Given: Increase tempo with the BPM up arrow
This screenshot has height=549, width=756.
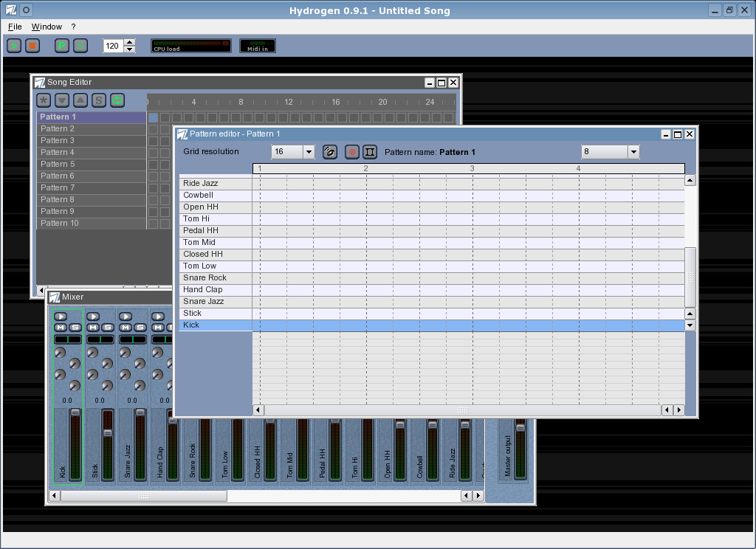Looking at the screenshot, I should point(130,42).
